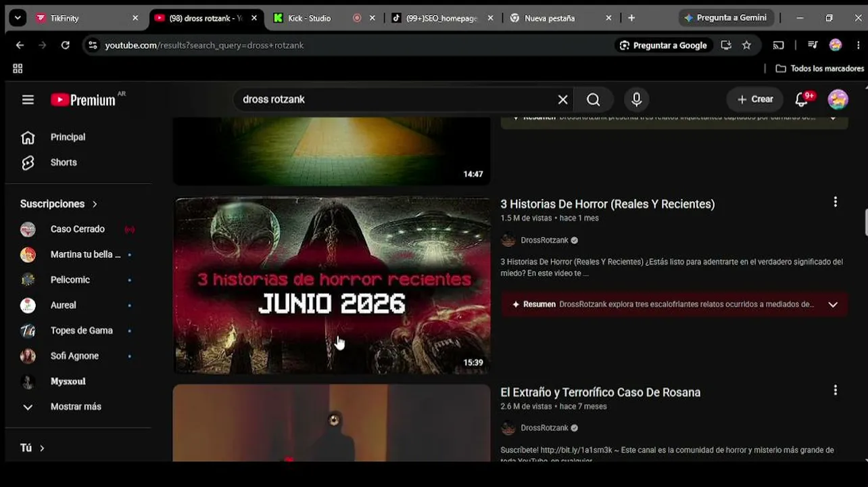Go to YouTube Premium home logo

(x=83, y=100)
